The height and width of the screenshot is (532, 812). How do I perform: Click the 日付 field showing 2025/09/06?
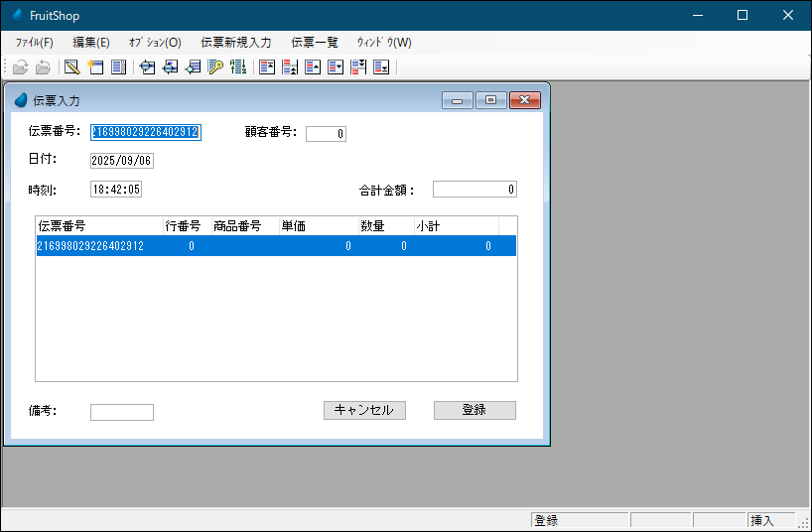(122, 161)
